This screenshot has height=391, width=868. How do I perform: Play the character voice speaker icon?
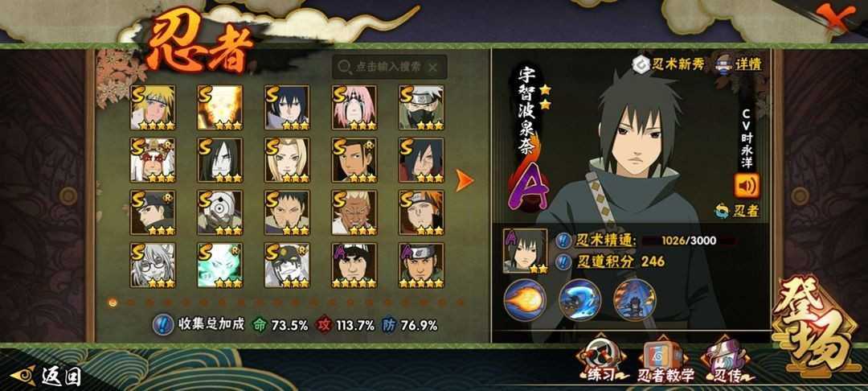747,186
